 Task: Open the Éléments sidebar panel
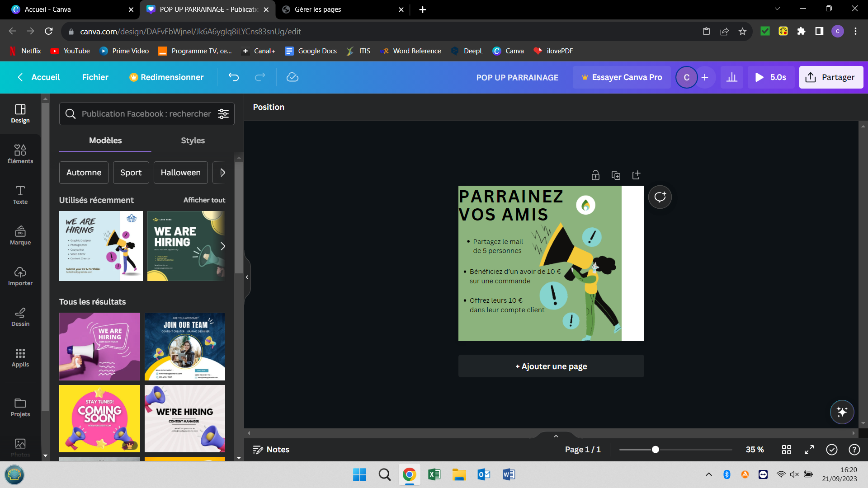pyautogui.click(x=20, y=154)
